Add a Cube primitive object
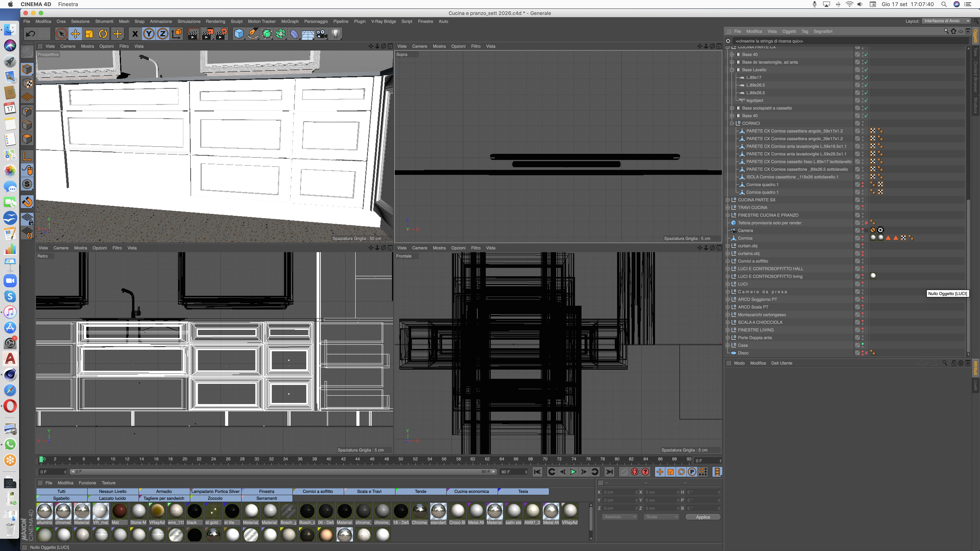Screen dimensions: 980x551 click(x=239, y=34)
